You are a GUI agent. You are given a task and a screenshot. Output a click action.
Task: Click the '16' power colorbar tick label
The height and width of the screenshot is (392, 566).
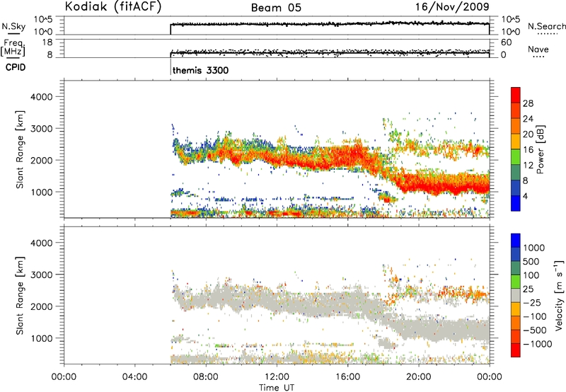[x=528, y=150]
